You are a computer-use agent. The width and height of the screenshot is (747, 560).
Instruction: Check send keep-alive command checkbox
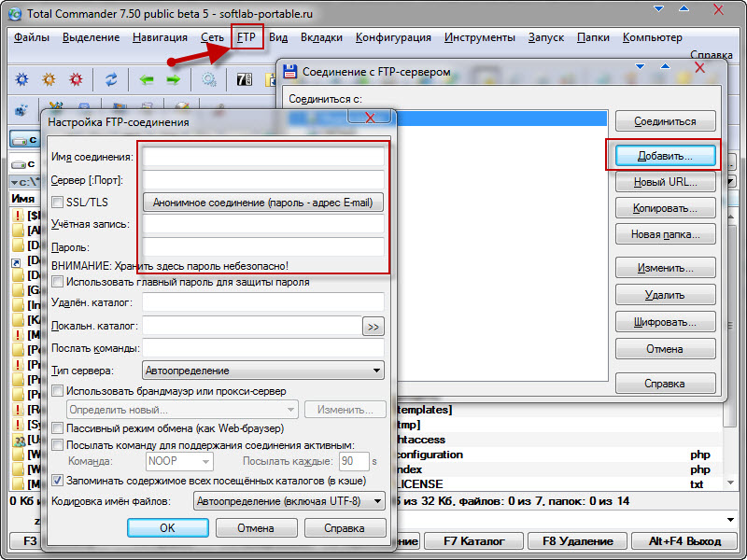click(58, 445)
